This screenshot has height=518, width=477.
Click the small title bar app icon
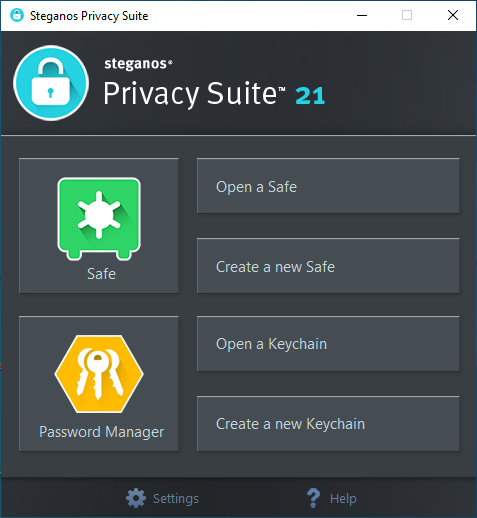tap(17, 15)
